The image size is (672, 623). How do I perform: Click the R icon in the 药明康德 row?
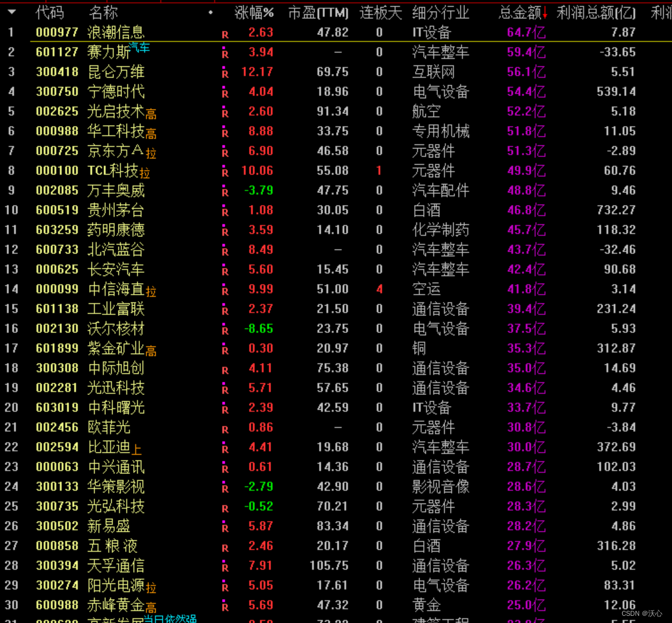coord(225,231)
